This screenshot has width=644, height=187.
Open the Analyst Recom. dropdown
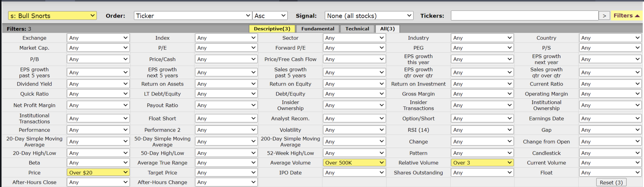pos(354,118)
